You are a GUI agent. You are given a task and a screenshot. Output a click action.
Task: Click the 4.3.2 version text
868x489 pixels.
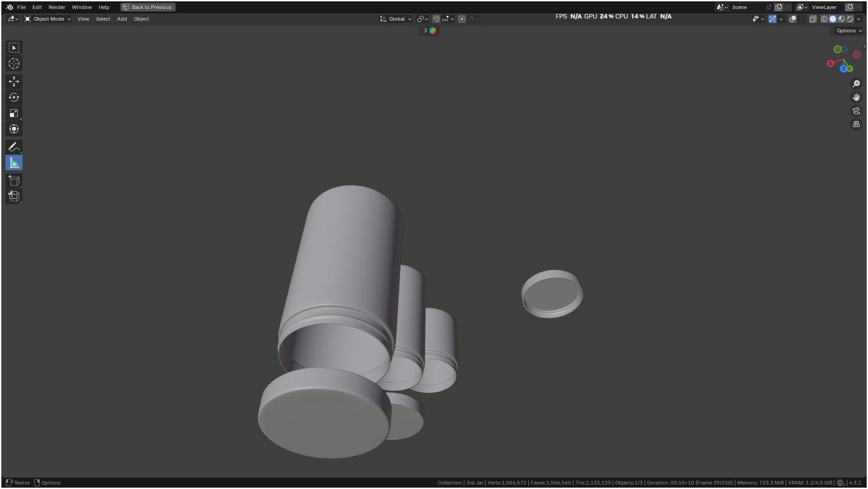point(855,483)
